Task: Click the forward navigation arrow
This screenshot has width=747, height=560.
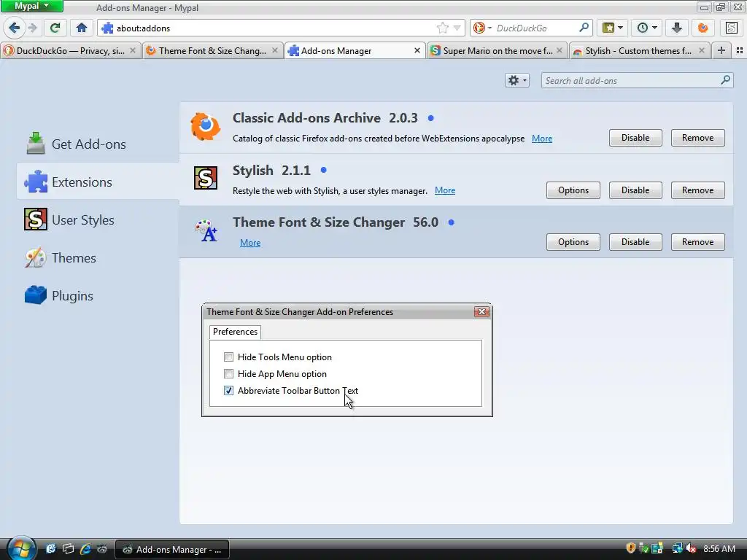Action: click(x=33, y=28)
